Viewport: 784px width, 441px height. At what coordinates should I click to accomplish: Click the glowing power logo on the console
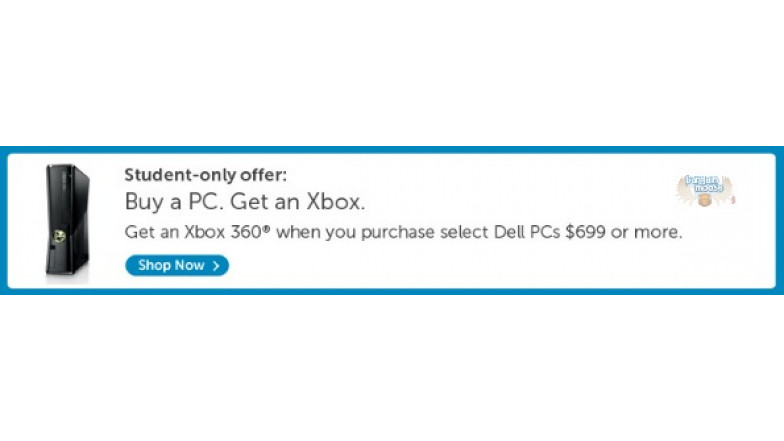(x=60, y=236)
